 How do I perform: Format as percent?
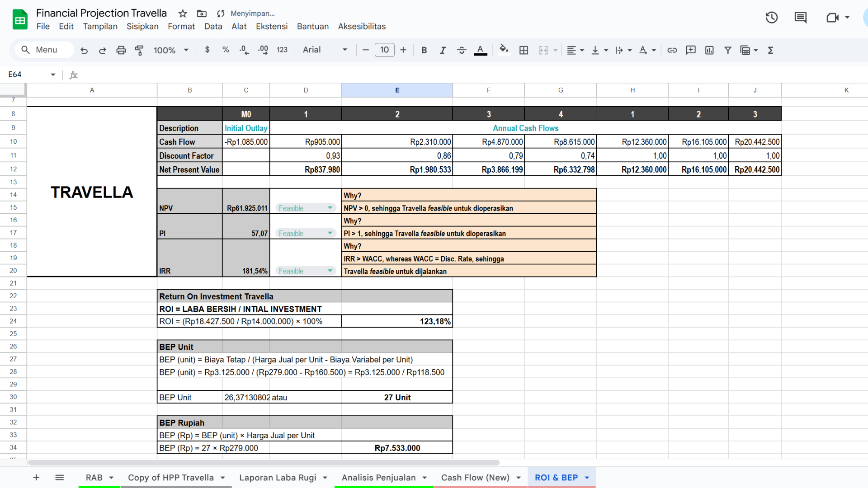click(226, 50)
